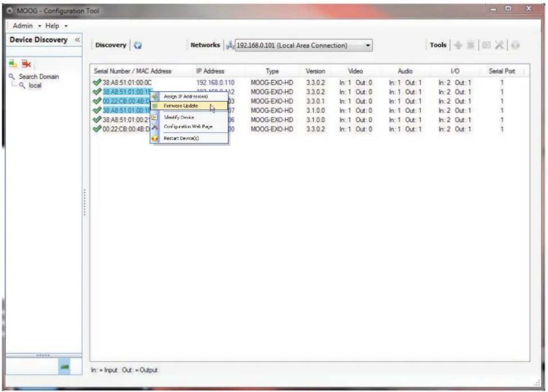
Task: Click the Video column header
Action: coord(356,71)
